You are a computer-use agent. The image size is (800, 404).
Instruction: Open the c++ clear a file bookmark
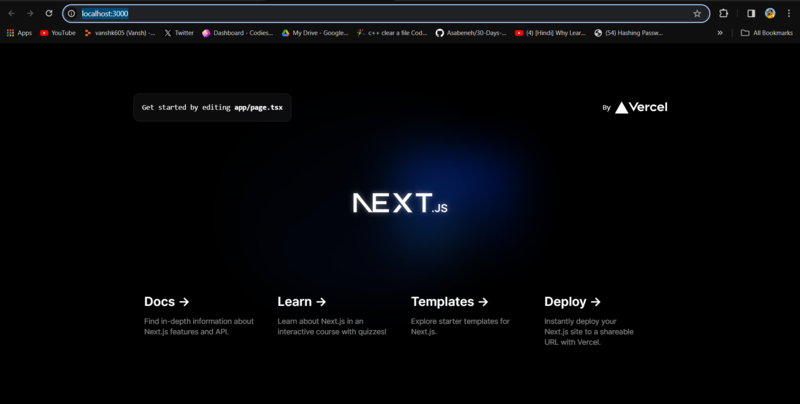392,33
